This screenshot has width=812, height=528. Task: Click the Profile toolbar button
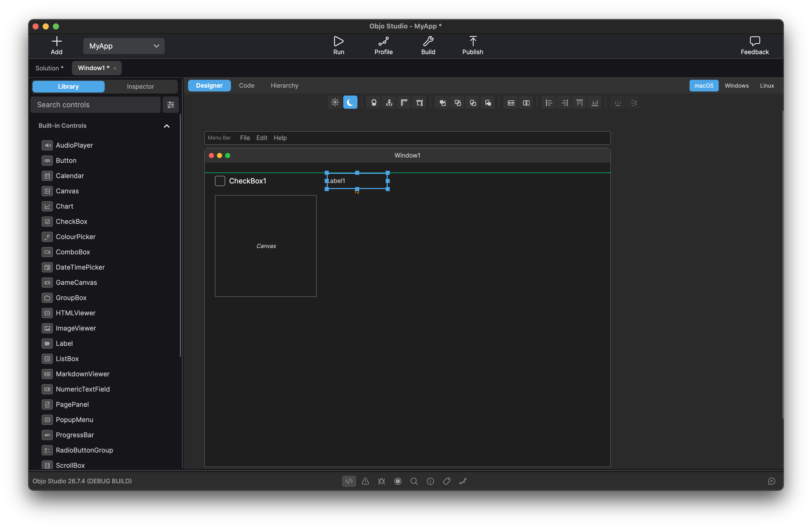[x=383, y=46]
